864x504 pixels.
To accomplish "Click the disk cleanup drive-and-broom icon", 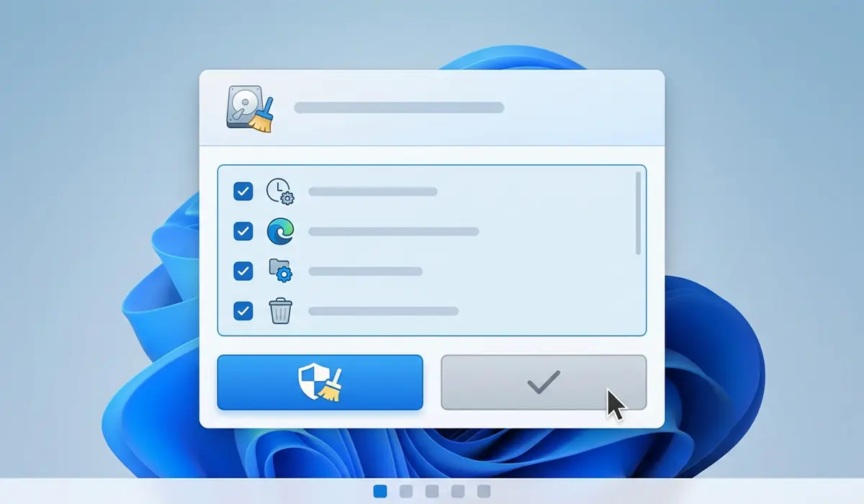I will 251,109.
